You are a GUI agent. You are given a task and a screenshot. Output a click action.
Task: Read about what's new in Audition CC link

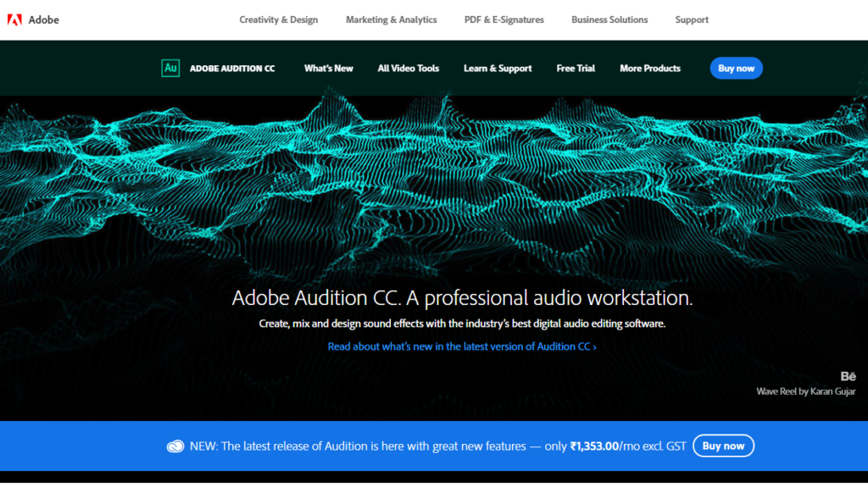(462, 346)
